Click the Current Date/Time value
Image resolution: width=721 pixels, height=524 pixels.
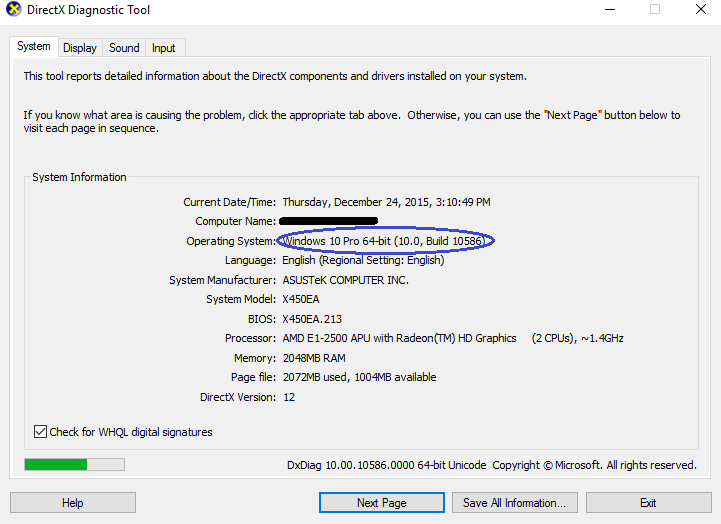point(386,202)
